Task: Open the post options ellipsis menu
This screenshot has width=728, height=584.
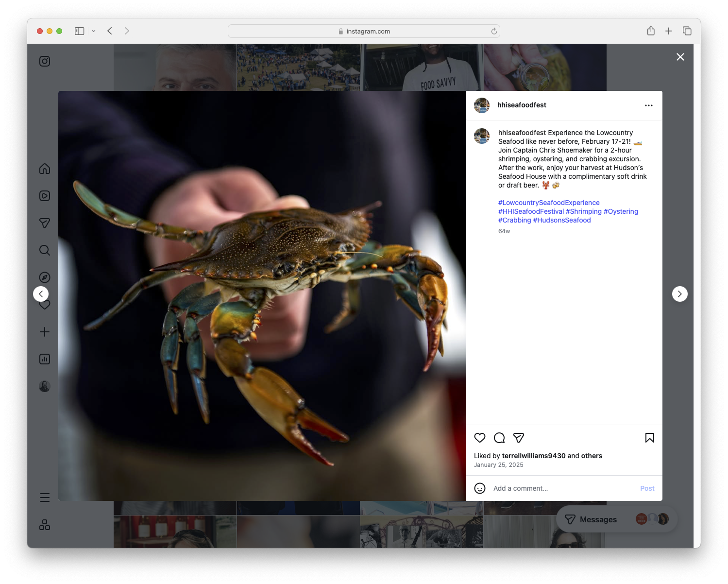Action: point(649,105)
